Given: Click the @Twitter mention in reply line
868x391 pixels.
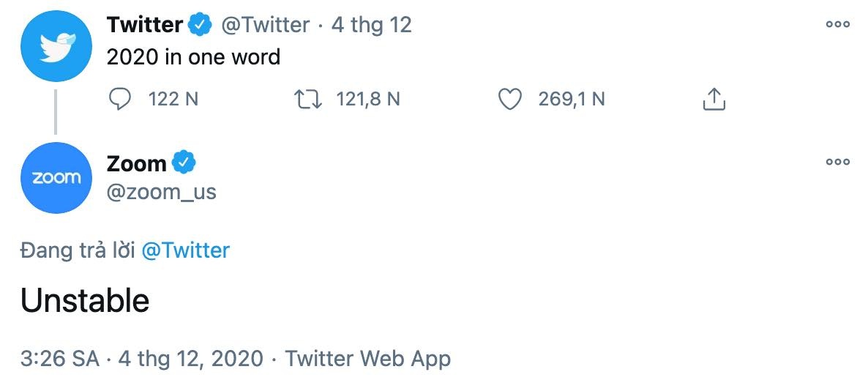Looking at the screenshot, I should click(185, 250).
